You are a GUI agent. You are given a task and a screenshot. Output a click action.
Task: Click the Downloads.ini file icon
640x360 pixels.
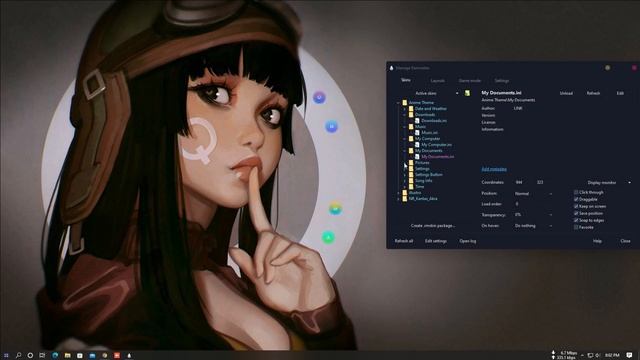417,120
